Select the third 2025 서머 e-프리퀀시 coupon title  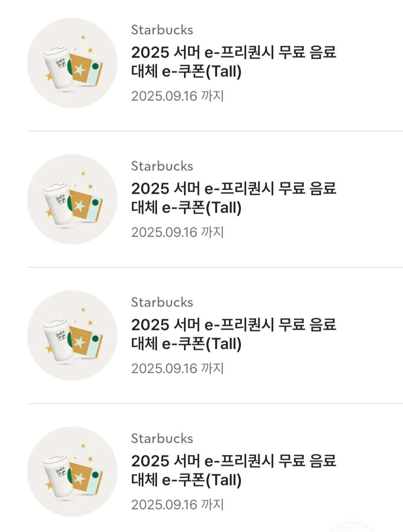coord(233,334)
